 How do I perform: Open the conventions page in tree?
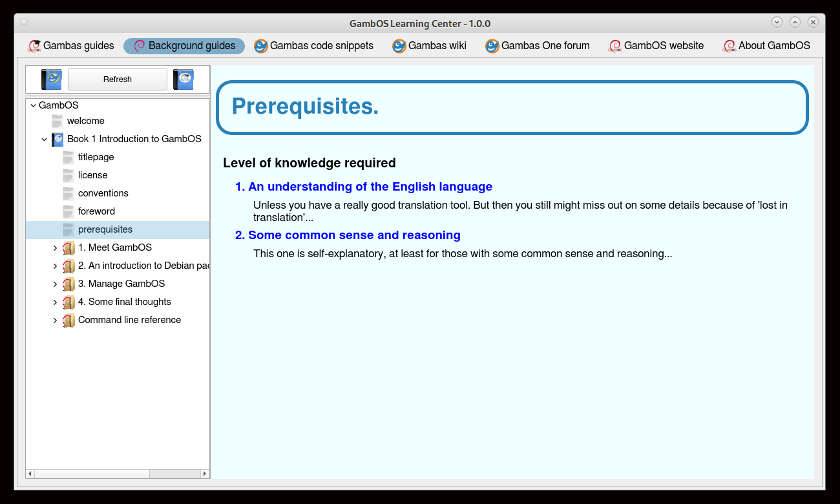(x=103, y=193)
